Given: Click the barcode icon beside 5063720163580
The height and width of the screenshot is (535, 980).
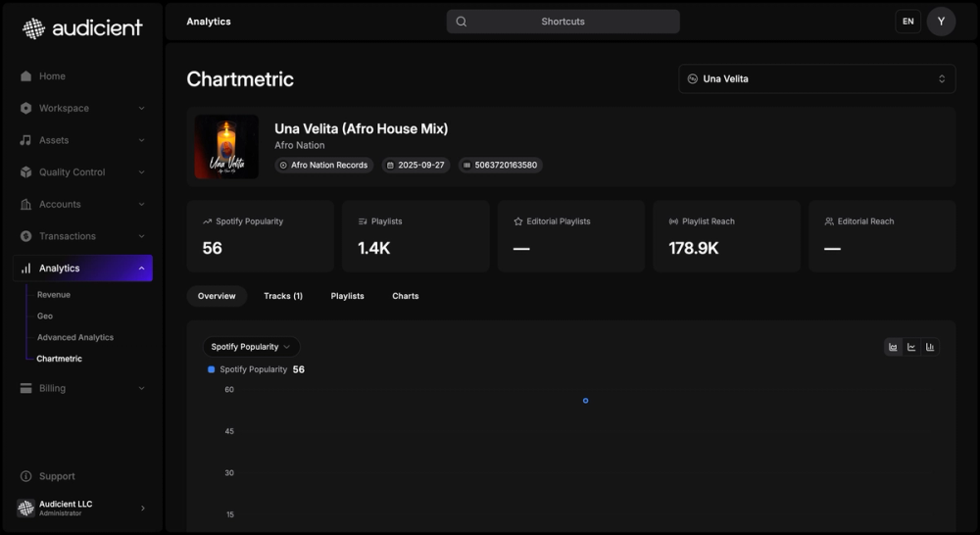Looking at the screenshot, I should click(x=466, y=165).
